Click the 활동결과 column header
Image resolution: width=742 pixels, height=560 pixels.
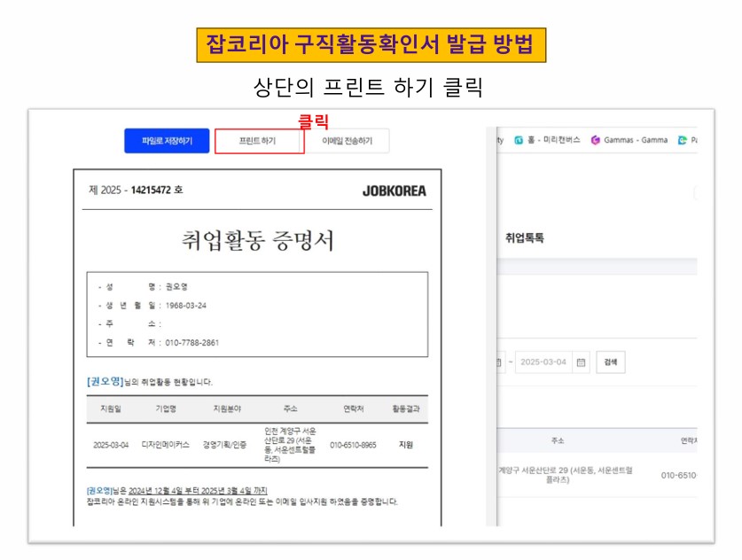click(406, 408)
